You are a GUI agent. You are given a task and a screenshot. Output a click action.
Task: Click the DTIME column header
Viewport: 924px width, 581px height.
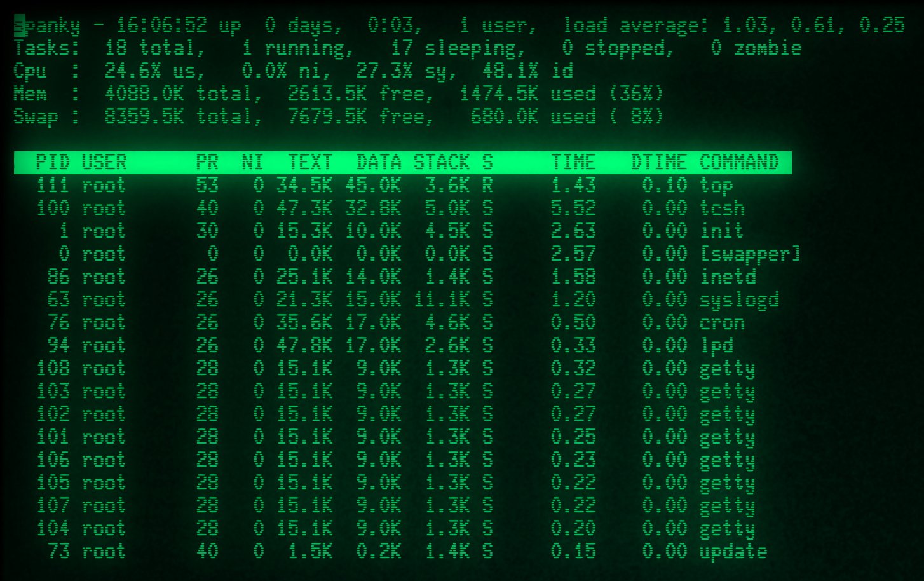[x=658, y=163]
